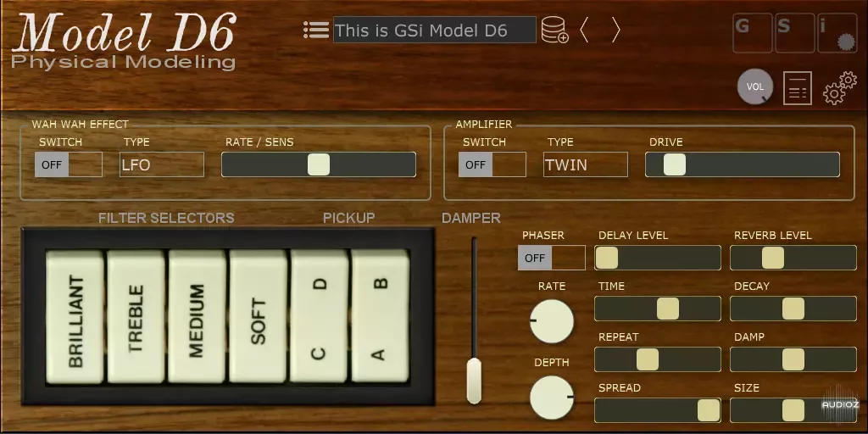This screenshot has height=434, width=868.
Task: Click the reverb DECAY slider handle
Action: (793, 309)
